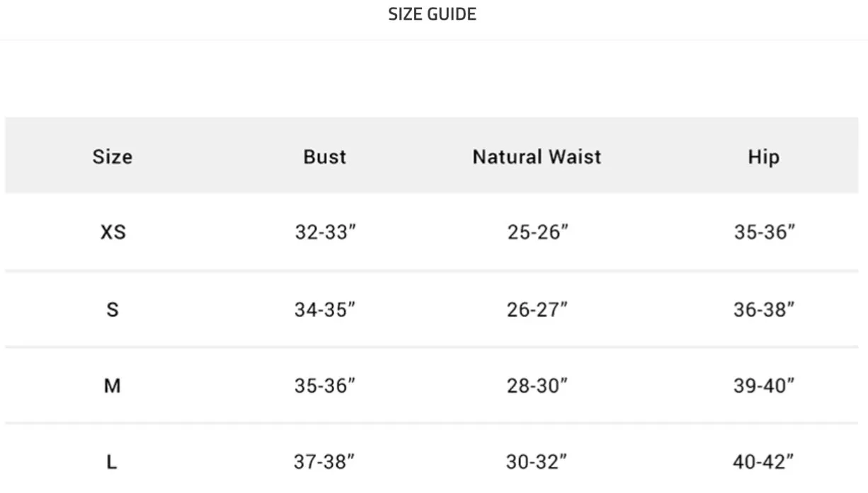The height and width of the screenshot is (493, 868).
Task: Click the Hip column header
Action: tap(763, 156)
